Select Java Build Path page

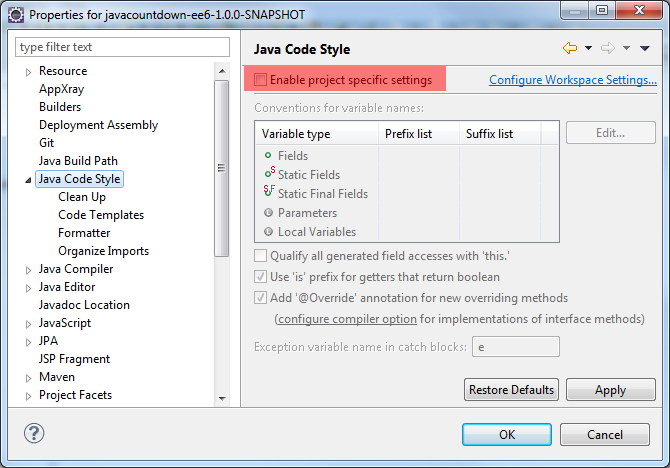coord(78,161)
